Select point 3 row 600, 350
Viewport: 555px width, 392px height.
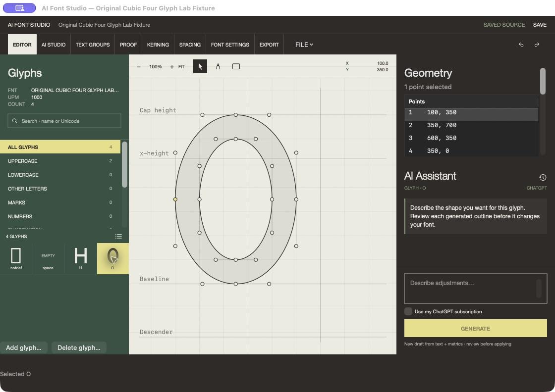coord(471,138)
